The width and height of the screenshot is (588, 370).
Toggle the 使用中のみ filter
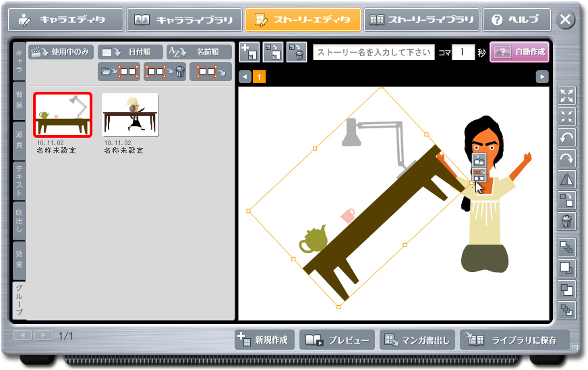coord(61,52)
